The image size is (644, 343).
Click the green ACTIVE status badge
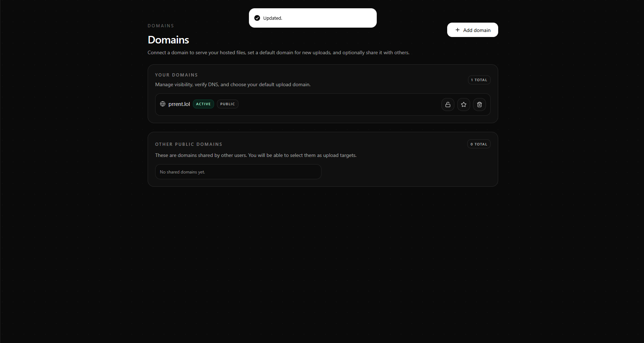click(203, 104)
